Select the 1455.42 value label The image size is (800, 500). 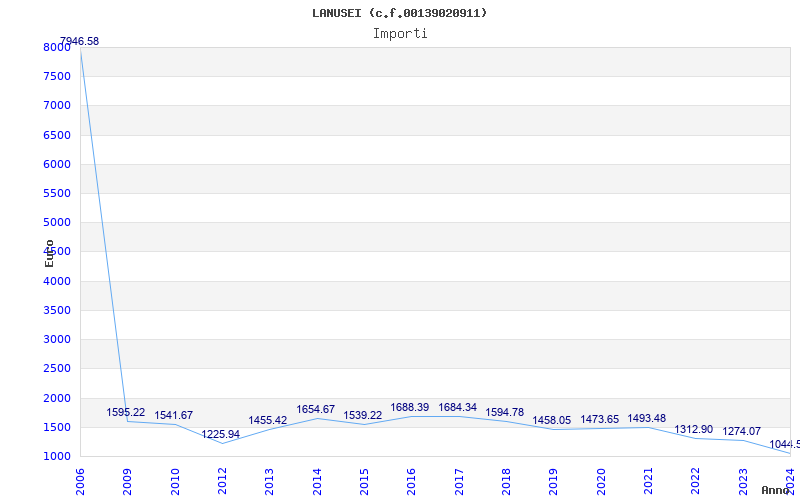(x=268, y=420)
